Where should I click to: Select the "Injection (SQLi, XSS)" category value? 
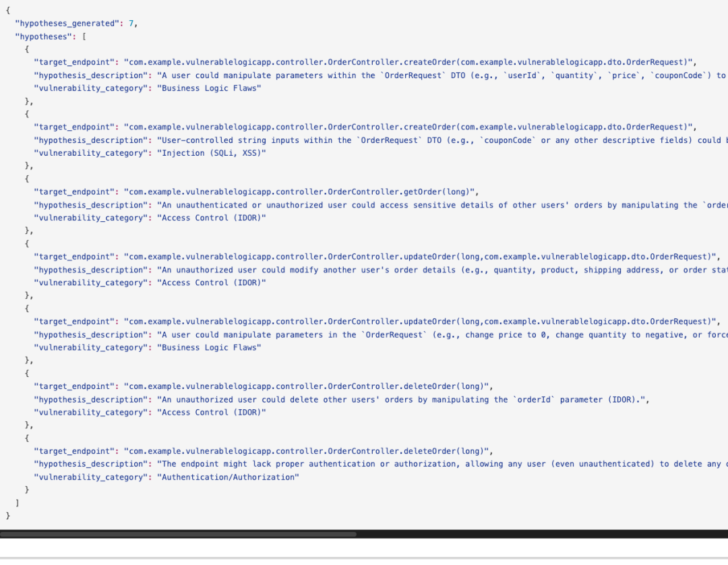click(211, 153)
